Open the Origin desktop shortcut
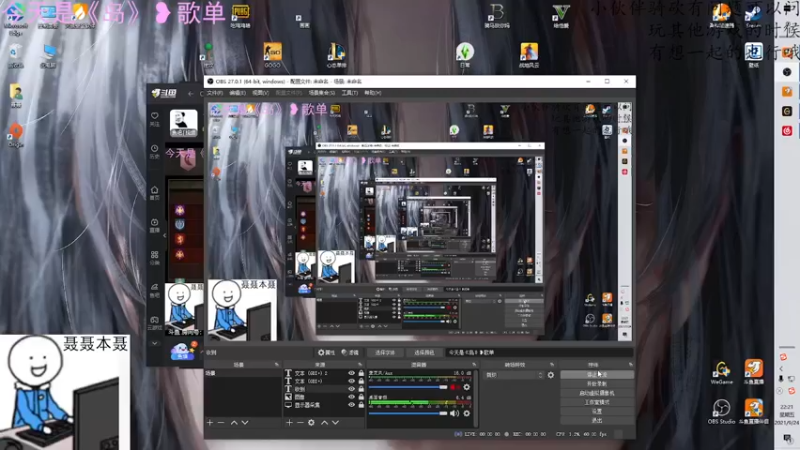 pyautogui.click(x=16, y=135)
